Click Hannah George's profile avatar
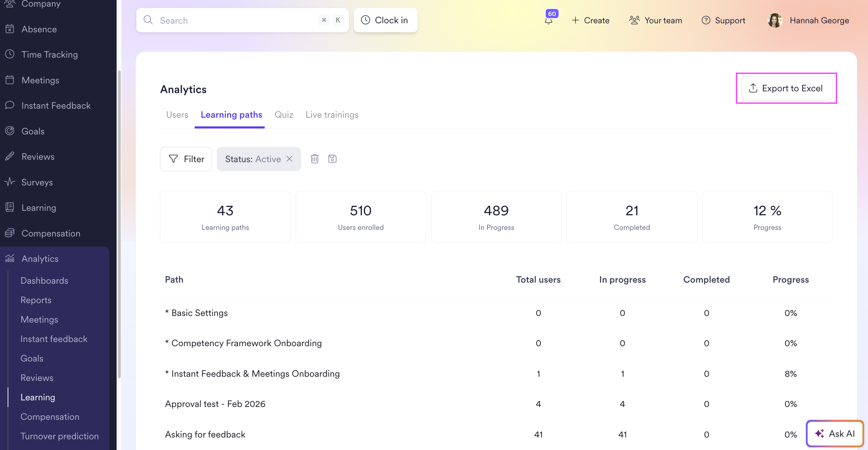Image resolution: width=868 pixels, height=450 pixels. (x=774, y=20)
